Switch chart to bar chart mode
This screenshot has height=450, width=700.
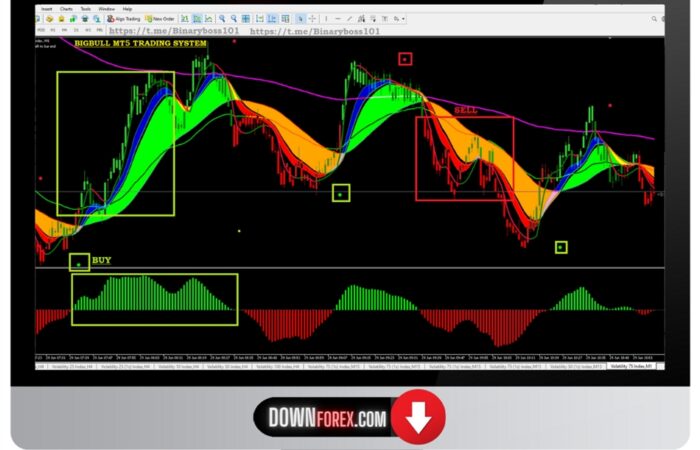point(184,19)
